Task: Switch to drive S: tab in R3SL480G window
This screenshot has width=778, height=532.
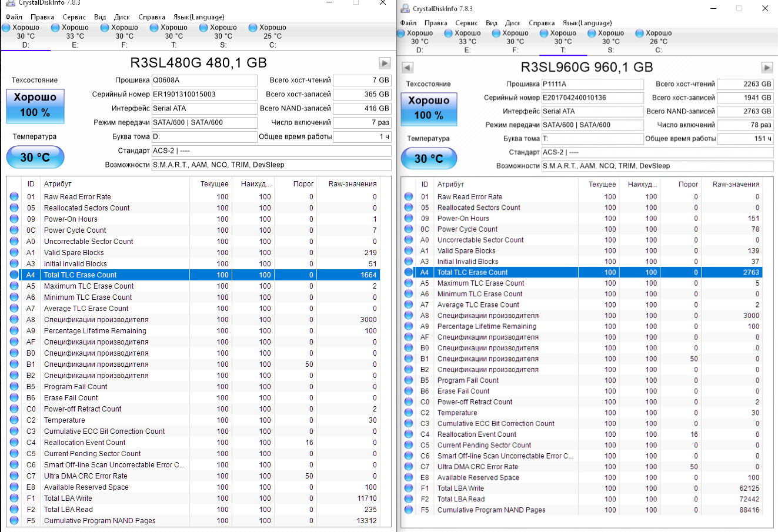Action: (223, 36)
